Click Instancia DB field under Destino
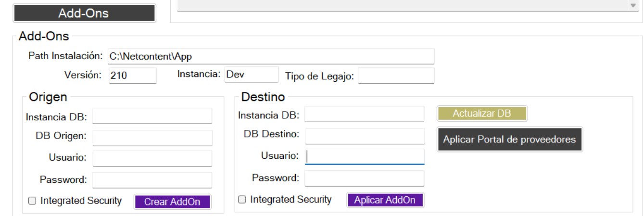 pyautogui.click(x=364, y=114)
